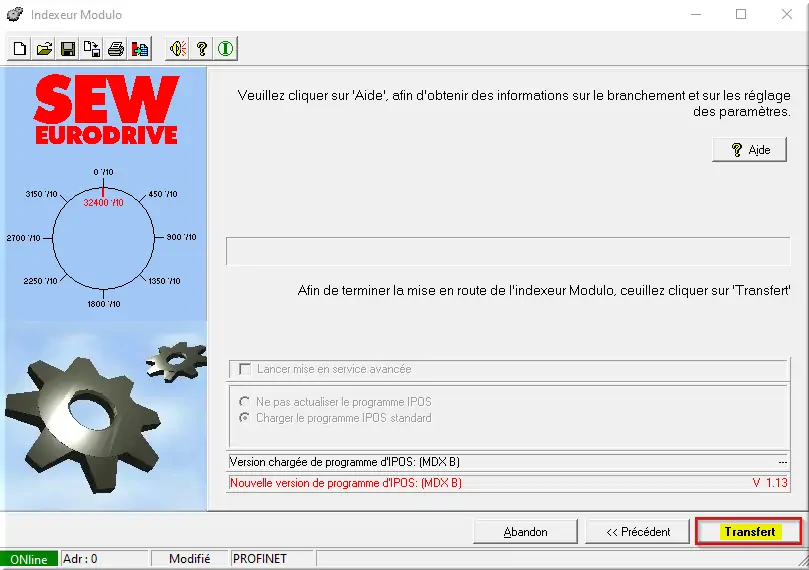The image size is (809, 570).
Task: Click the Transfert button
Action: (749, 532)
